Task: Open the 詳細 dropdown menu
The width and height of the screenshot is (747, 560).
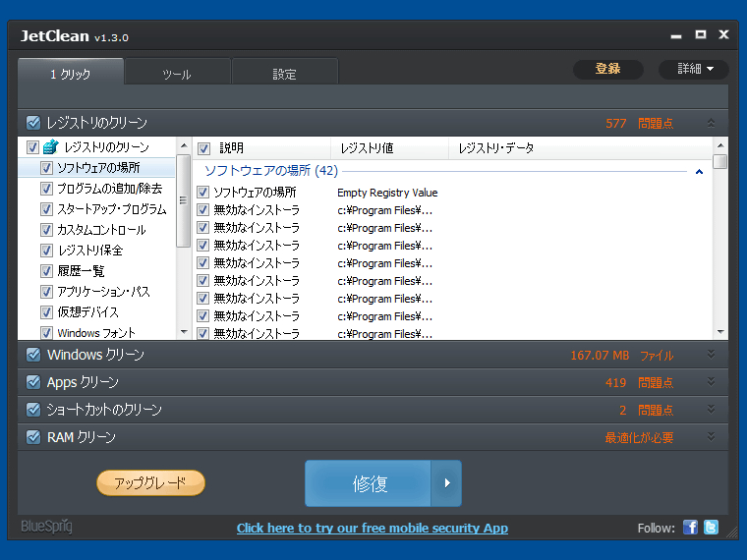Action: point(694,69)
